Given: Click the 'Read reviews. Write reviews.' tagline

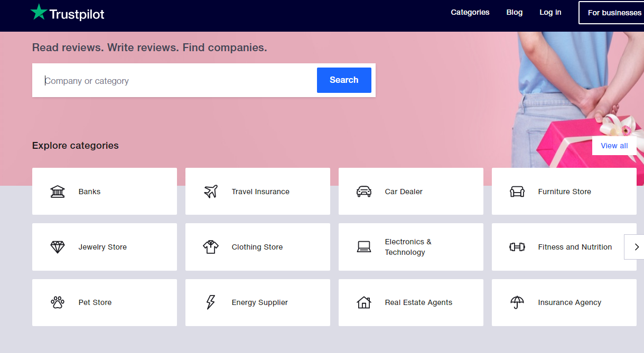Looking at the screenshot, I should coord(105,47).
